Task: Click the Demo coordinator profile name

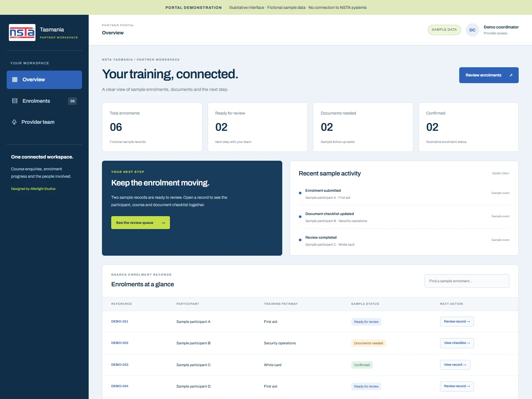Action: pos(501,27)
